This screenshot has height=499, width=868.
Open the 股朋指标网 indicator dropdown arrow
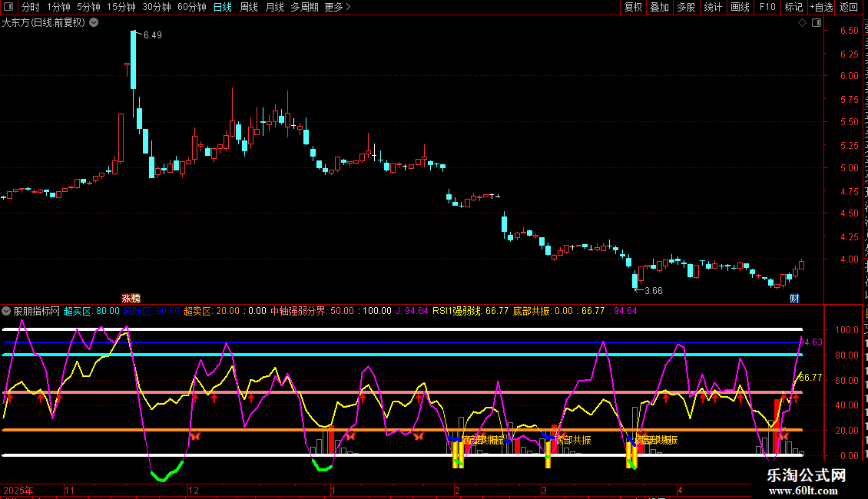click(6, 311)
